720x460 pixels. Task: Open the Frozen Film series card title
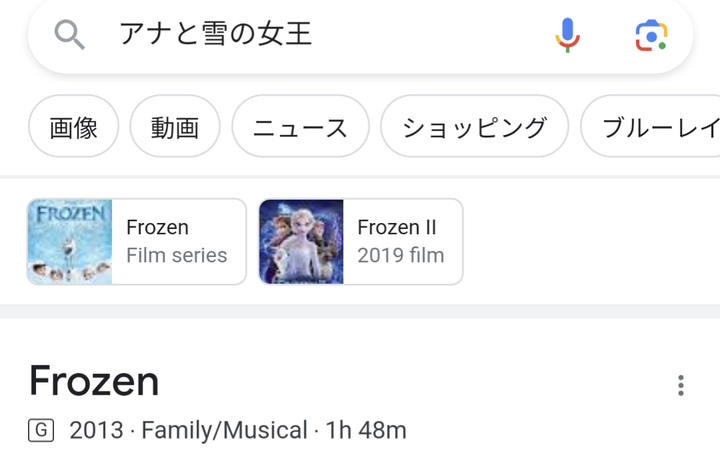(x=157, y=228)
